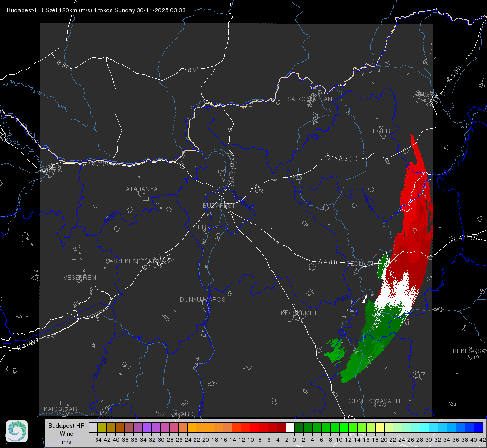
Task: Select the HODMEZOVASARHELY city label
Action: click(x=378, y=401)
